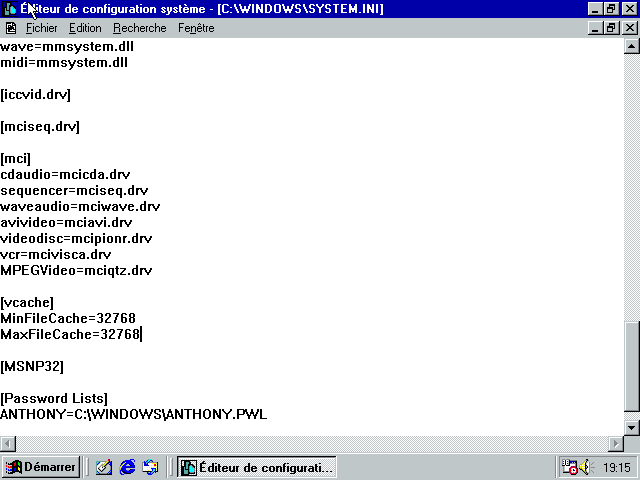Click the vertical scrollbar down arrow
Viewport: 640px width, 480px height.
pos(631,428)
